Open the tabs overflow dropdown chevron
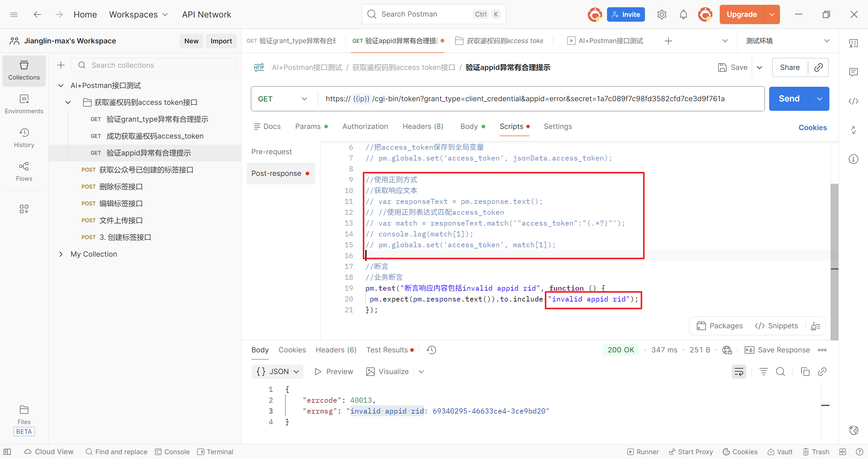 pyautogui.click(x=725, y=41)
